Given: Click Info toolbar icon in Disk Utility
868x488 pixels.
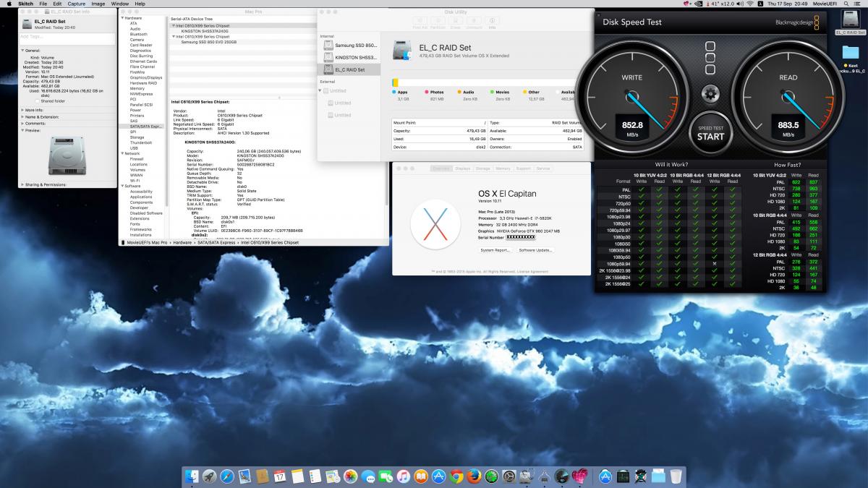Looking at the screenshot, I should coord(492,23).
